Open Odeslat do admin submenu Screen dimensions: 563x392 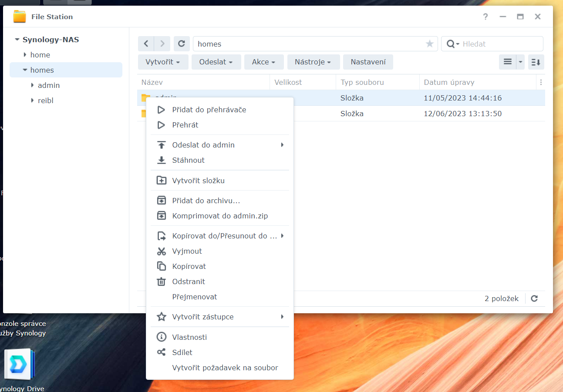tap(220, 145)
